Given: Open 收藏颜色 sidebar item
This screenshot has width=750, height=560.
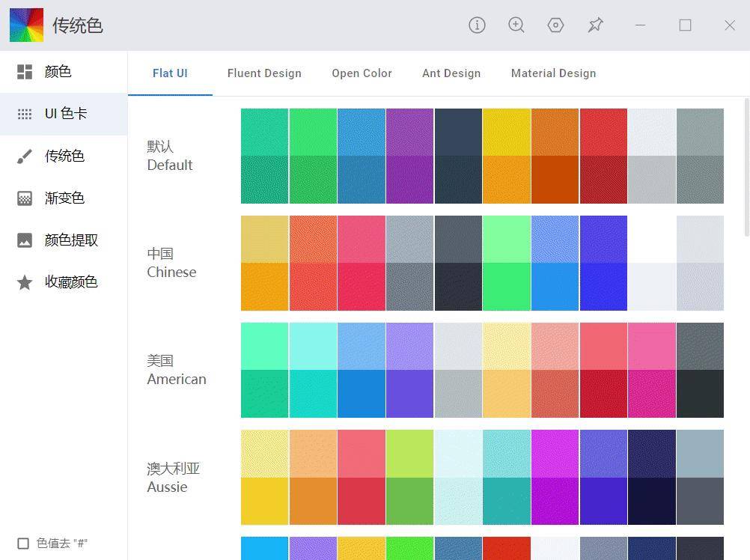Looking at the screenshot, I should pos(64,282).
